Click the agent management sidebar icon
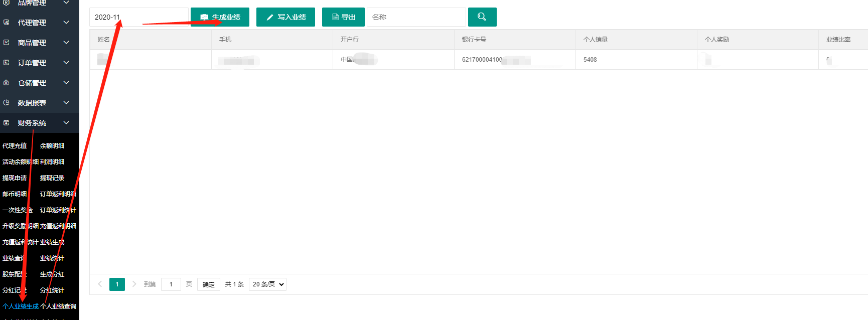The image size is (868, 320). [x=7, y=23]
